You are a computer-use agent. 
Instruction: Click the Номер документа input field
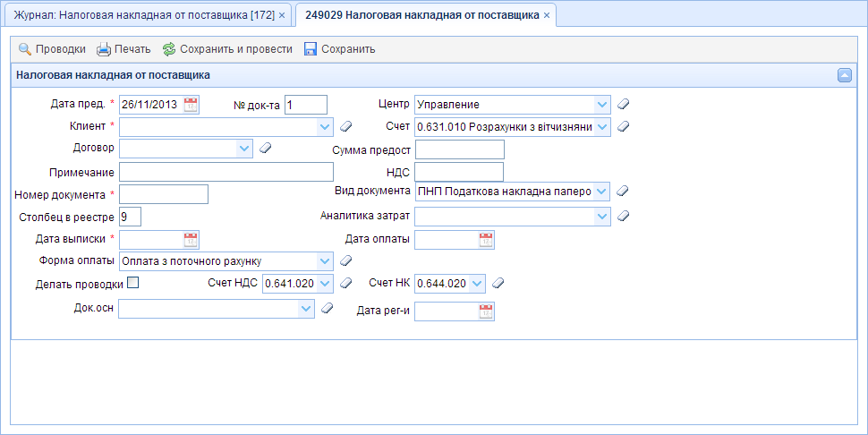164,194
